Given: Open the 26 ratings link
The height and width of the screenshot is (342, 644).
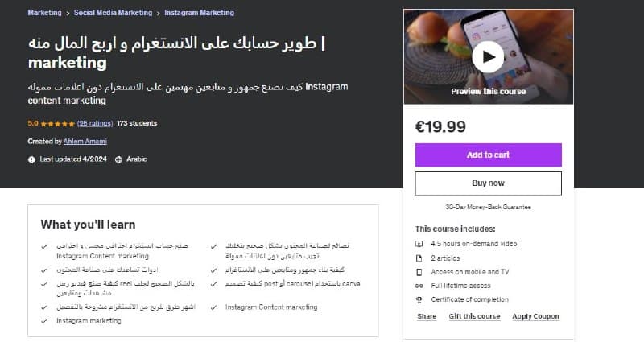Looking at the screenshot, I should (95, 123).
